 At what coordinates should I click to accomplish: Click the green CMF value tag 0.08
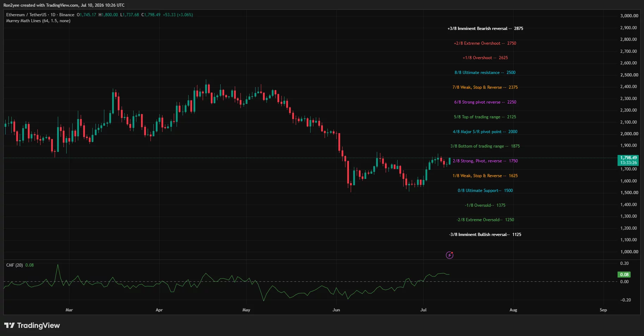pos(624,275)
